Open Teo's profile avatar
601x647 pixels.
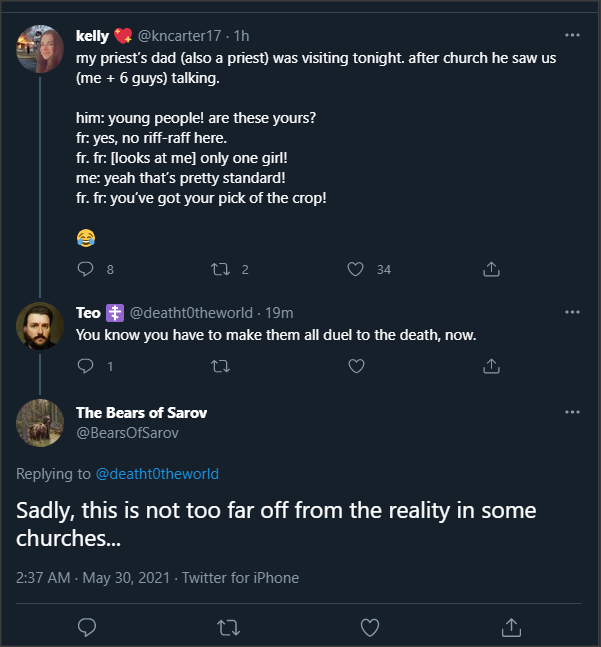[41, 326]
